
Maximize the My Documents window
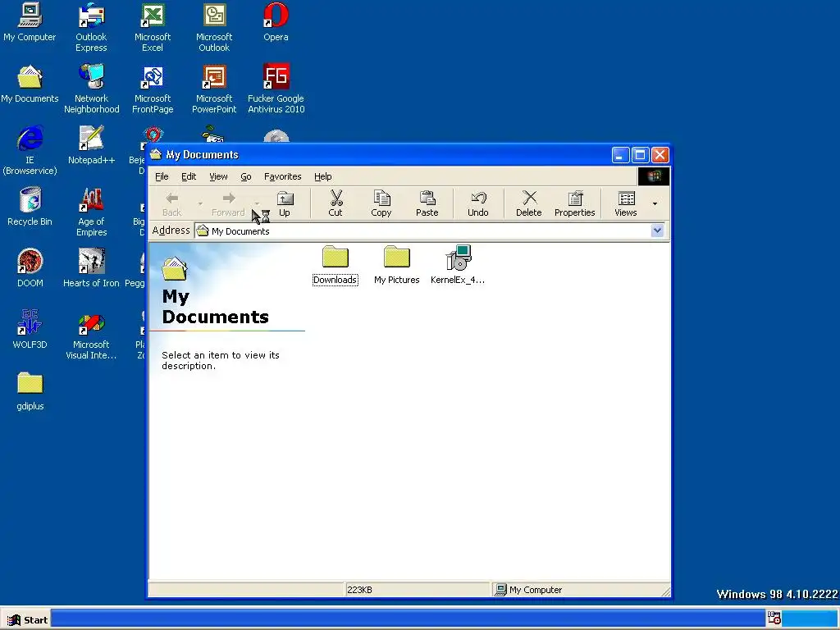point(640,155)
